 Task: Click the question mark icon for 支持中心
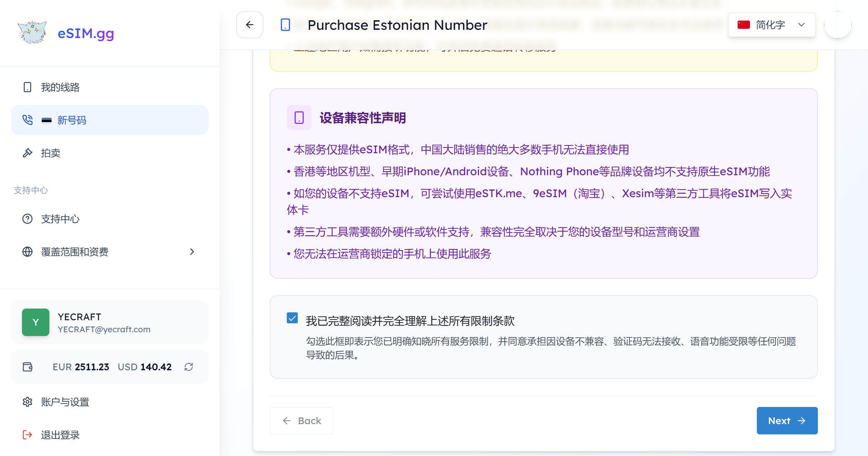click(27, 219)
